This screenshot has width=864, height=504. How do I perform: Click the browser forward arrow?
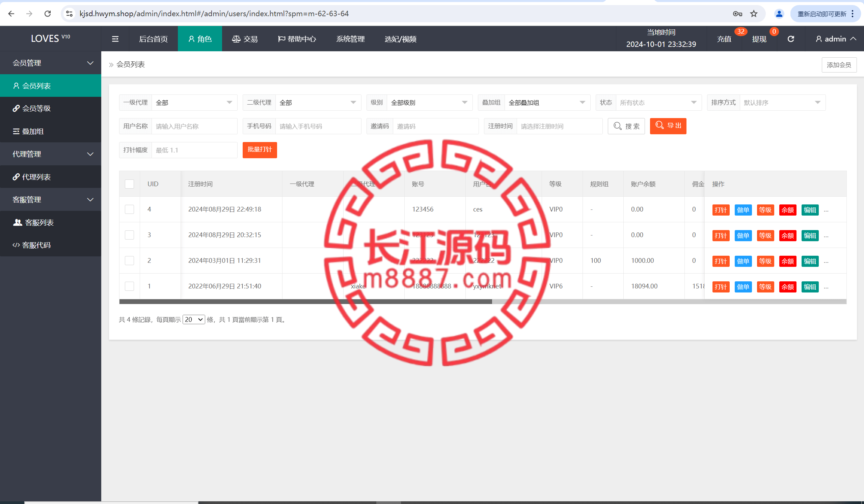(x=29, y=14)
